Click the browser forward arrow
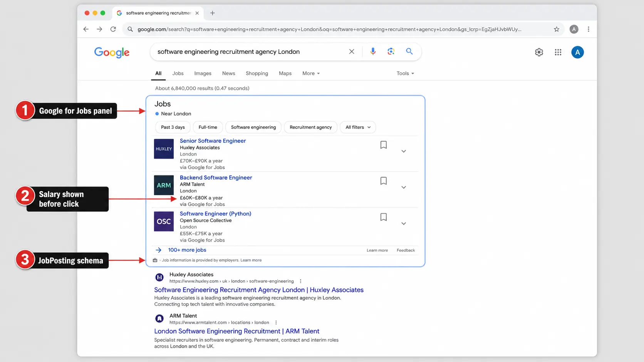Image resolution: width=644 pixels, height=362 pixels. [99, 29]
